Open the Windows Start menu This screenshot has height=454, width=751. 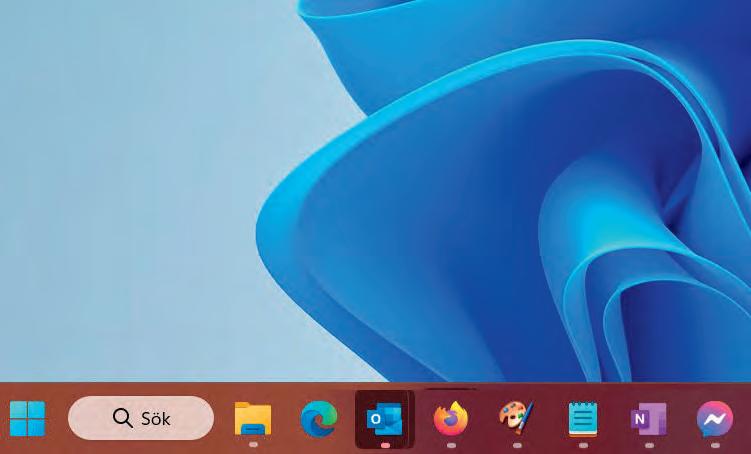[x=27, y=419]
